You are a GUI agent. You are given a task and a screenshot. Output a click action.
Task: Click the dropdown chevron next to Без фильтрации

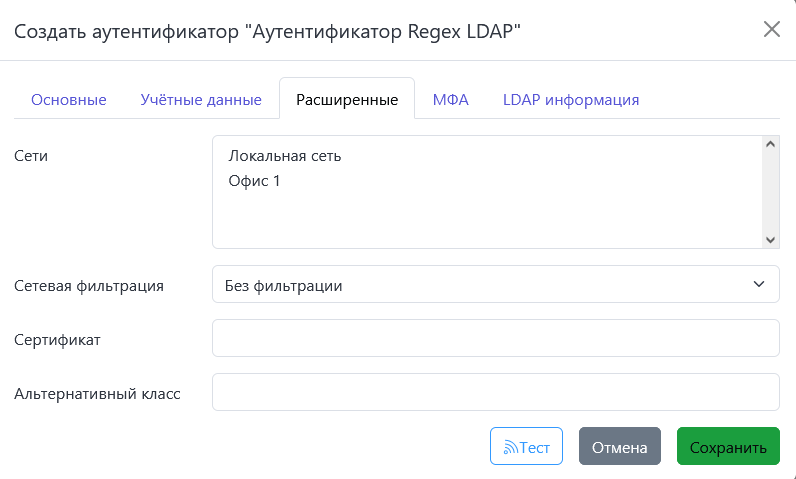click(758, 285)
